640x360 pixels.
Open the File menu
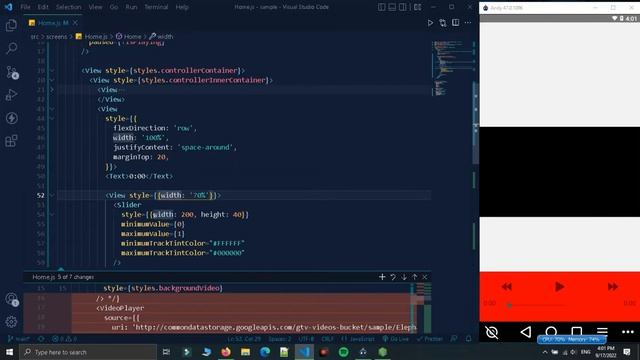click(x=25, y=7)
